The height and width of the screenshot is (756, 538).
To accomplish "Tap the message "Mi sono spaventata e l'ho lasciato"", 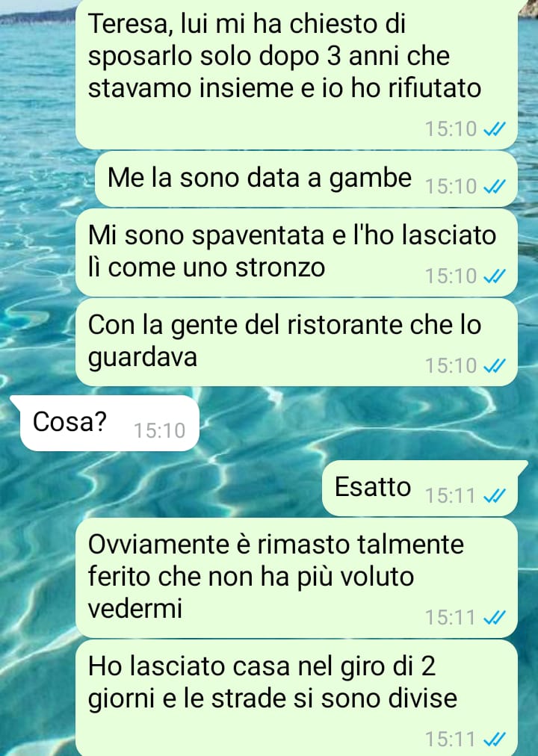I will [x=297, y=252].
